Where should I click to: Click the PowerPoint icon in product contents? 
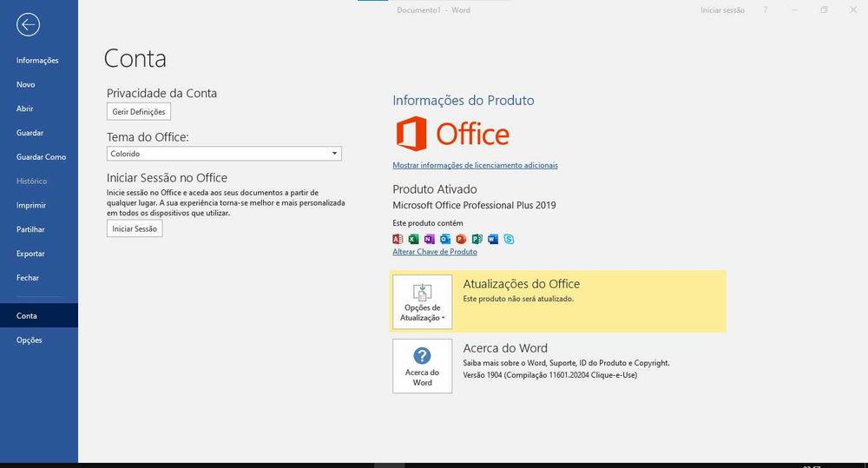click(461, 240)
